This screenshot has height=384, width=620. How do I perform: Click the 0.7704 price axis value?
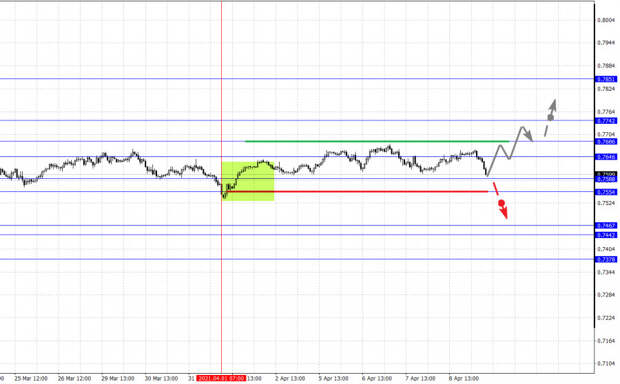606,134
